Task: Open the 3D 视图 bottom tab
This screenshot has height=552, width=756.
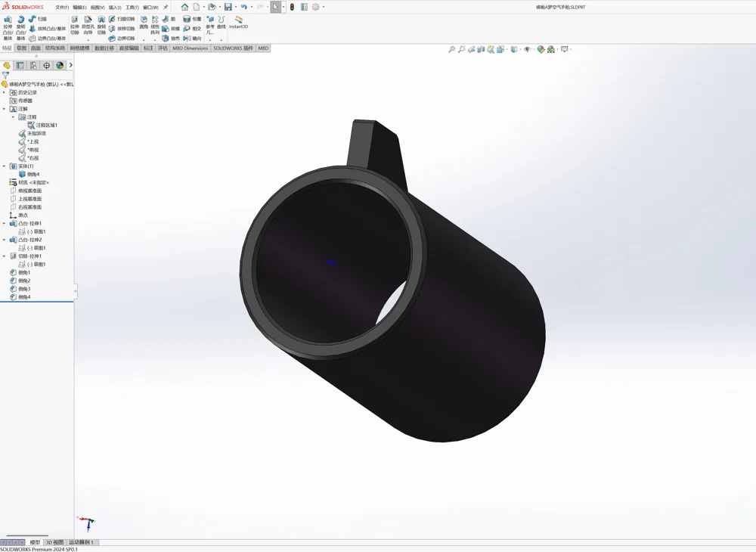Action: click(54, 542)
